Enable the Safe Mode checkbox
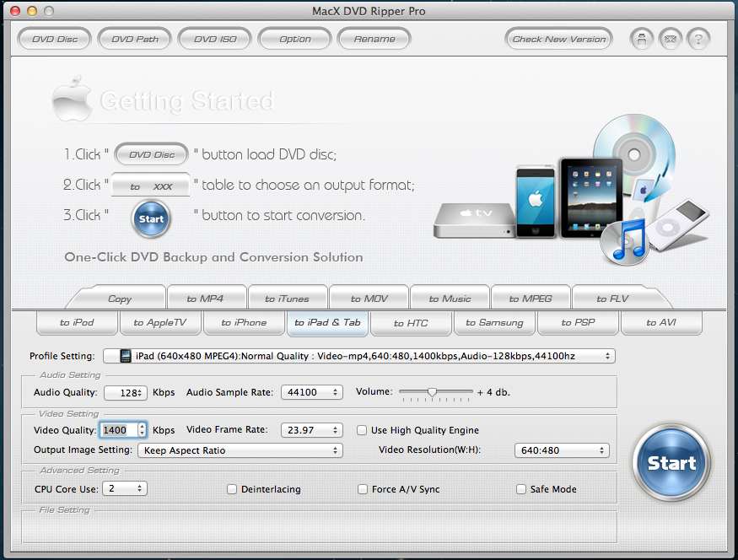The image size is (738, 560). (x=521, y=489)
